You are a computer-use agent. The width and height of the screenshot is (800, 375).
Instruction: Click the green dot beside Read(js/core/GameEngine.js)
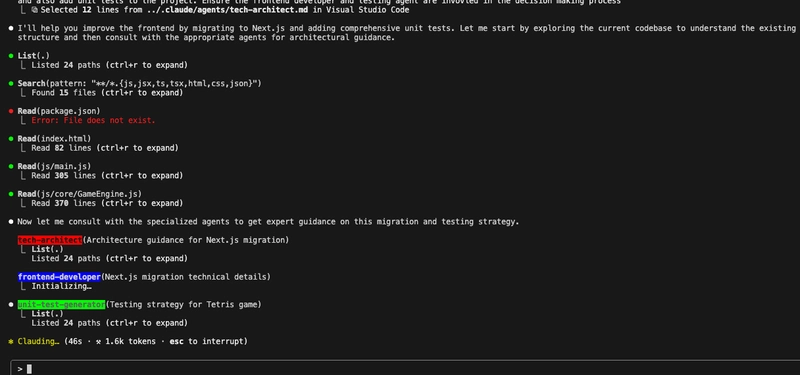(x=11, y=194)
